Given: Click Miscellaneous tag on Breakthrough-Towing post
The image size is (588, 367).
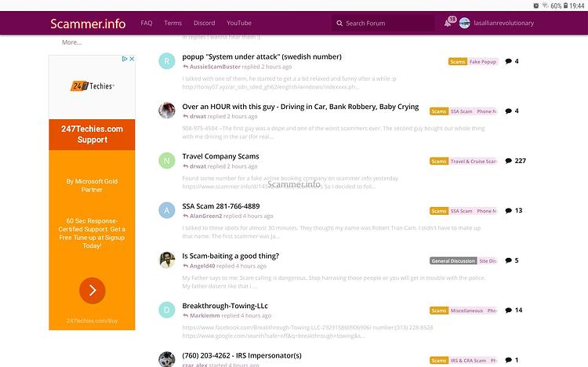Looking at the screenshot, I should [x=466, y=311].
